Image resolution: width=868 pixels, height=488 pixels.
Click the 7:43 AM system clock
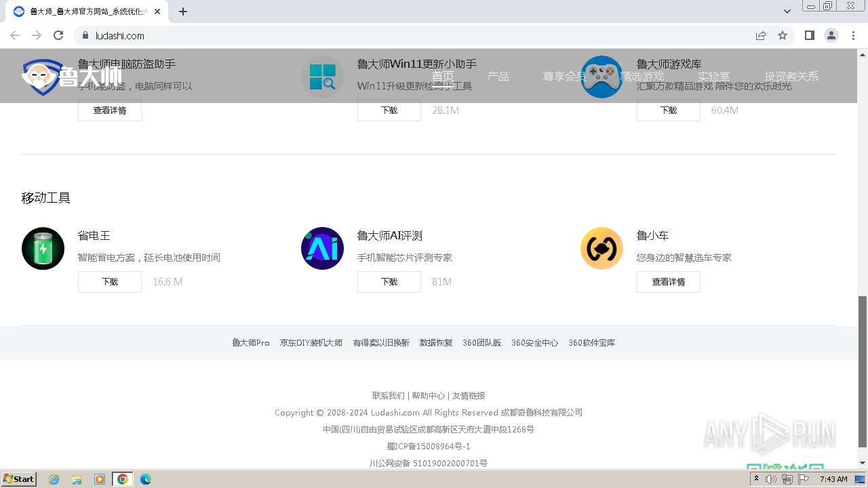(833, 479)
